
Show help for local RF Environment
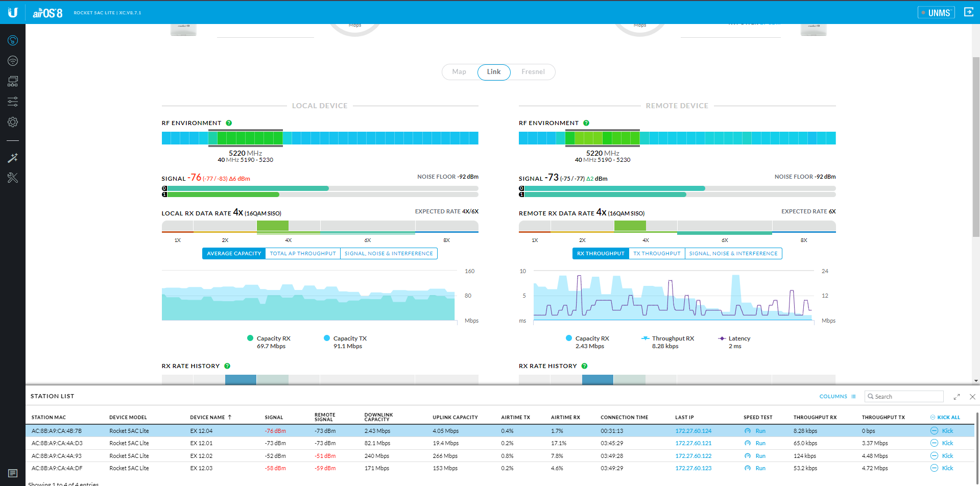[x=229, y=123]
